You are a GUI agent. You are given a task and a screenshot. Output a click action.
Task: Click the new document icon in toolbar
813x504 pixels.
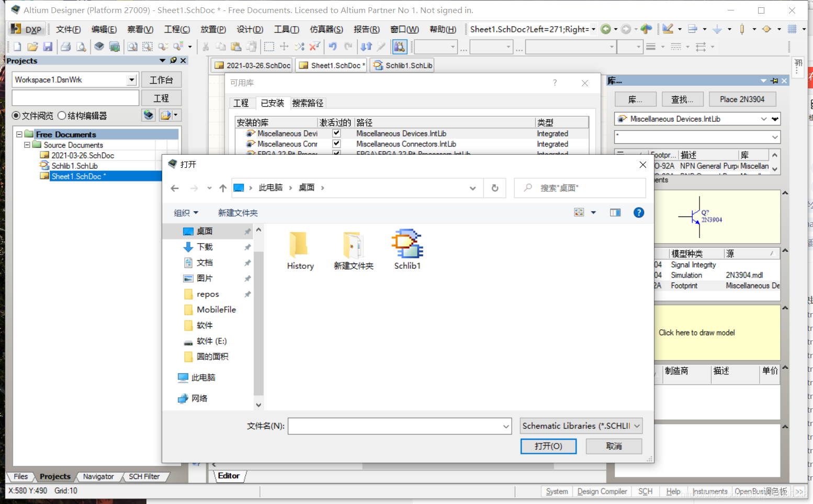coord(17,47)
